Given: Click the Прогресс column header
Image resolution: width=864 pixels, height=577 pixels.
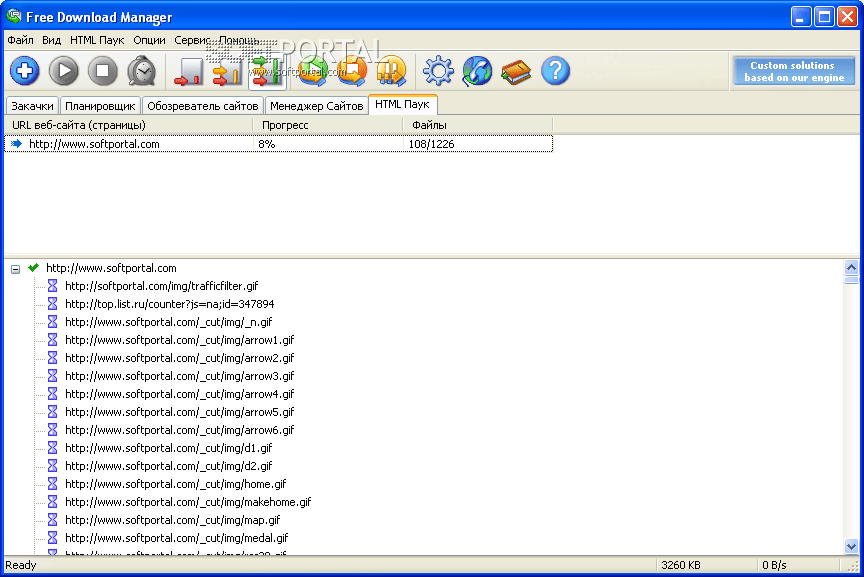Looking at the screenshot, I should click(x=328, y=125).
